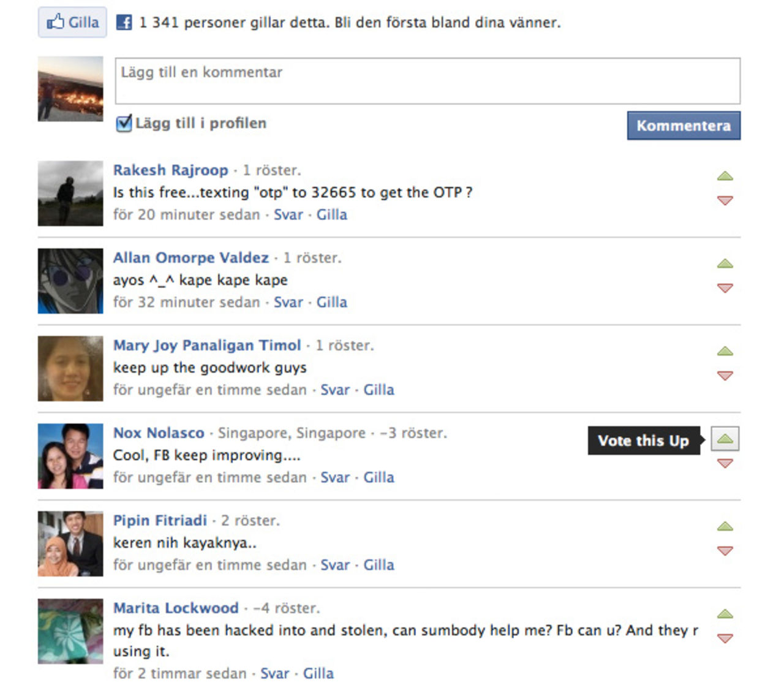The width and height of the screenshot is (784, 685).
Task: Click Gilla under Nox Nolasco's comment
Action: [378, 477]
